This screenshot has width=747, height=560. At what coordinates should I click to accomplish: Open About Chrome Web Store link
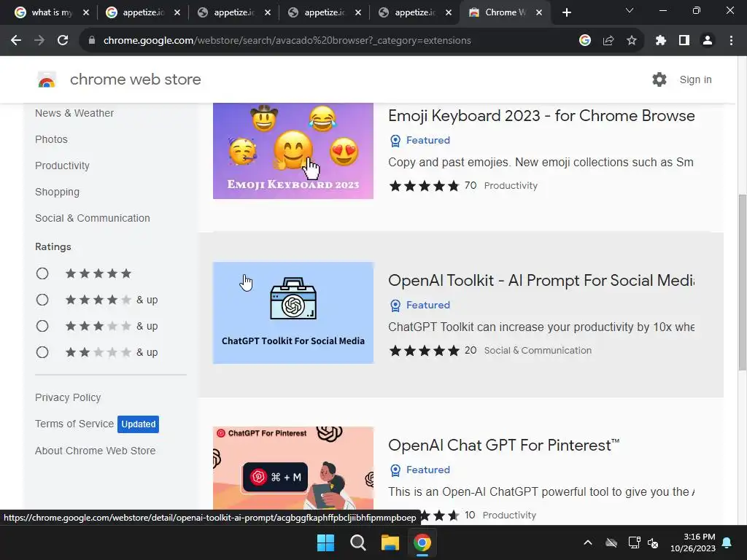96,451
